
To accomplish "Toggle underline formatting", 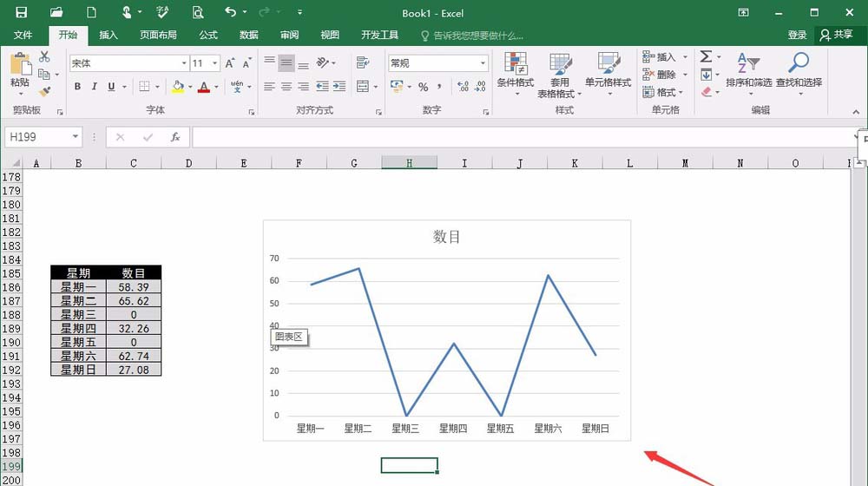I will (111, 86).
